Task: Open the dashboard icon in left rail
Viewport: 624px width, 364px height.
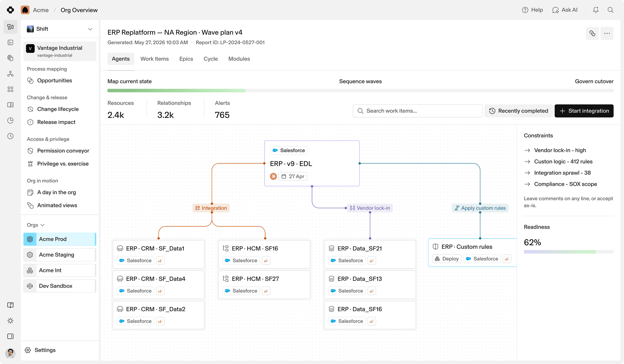Action: [x=10, y=27]
